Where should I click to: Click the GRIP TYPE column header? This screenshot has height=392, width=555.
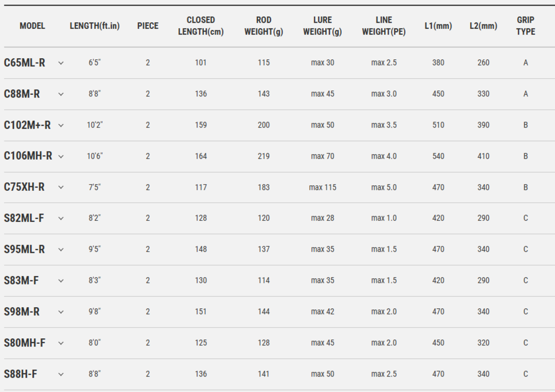coord(526,26)
